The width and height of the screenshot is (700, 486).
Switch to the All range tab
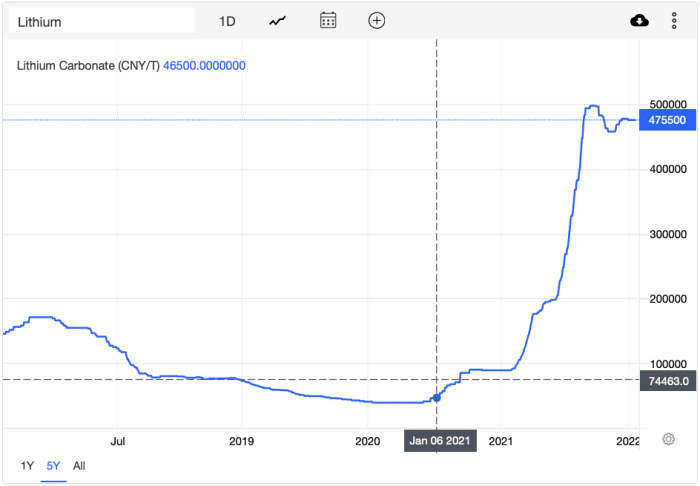click(x=79, y=466)
